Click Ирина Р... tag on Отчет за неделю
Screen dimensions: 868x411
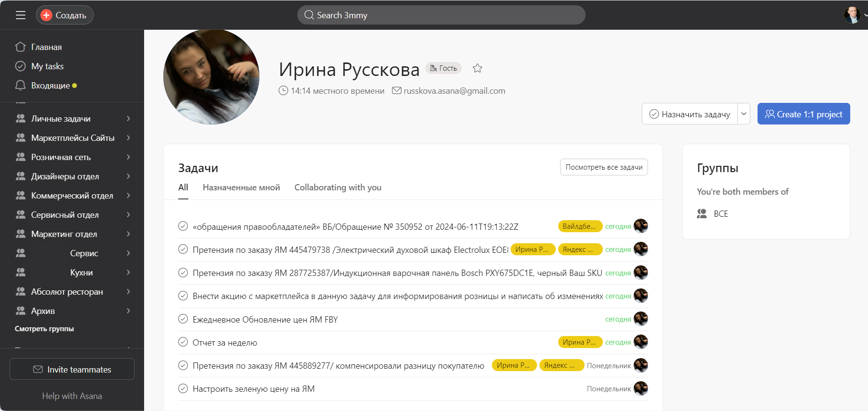click(x=580, y=342)
